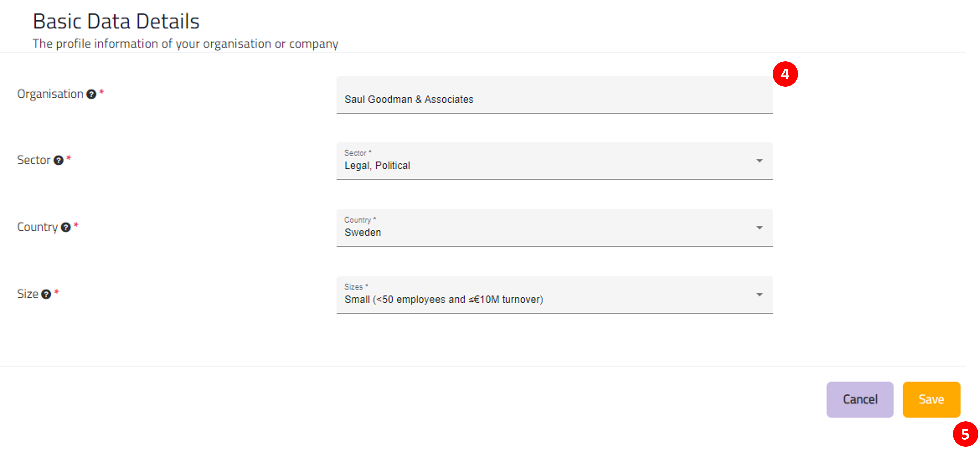This screenshot has height=454, width=980.
Task: Click the Organisation help question-mark icon
Action: [91, 94]
